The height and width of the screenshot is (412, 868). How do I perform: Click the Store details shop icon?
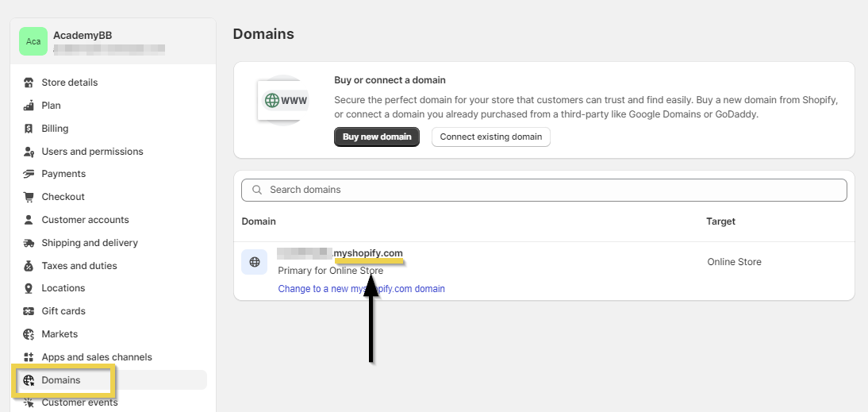[29, 83]
